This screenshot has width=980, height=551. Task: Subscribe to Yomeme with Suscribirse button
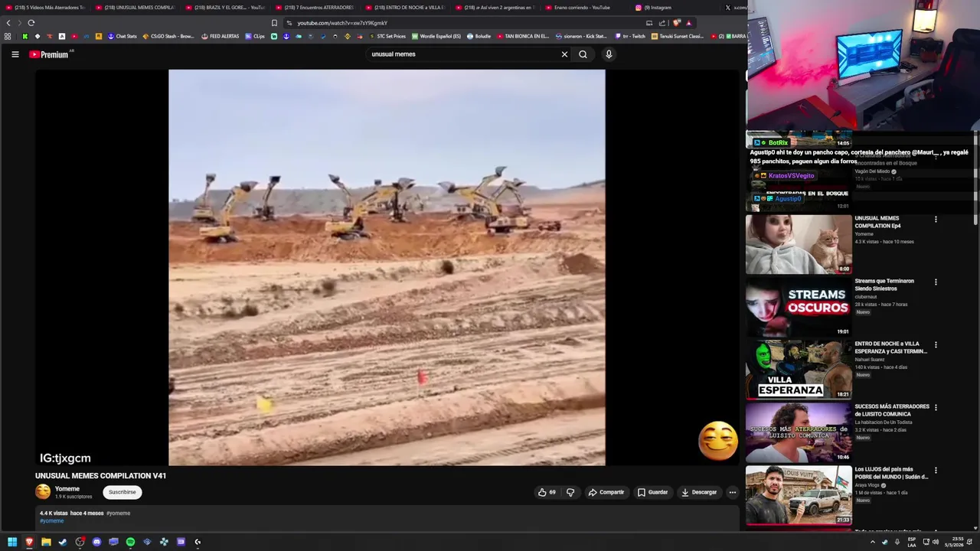click(122, 492)
